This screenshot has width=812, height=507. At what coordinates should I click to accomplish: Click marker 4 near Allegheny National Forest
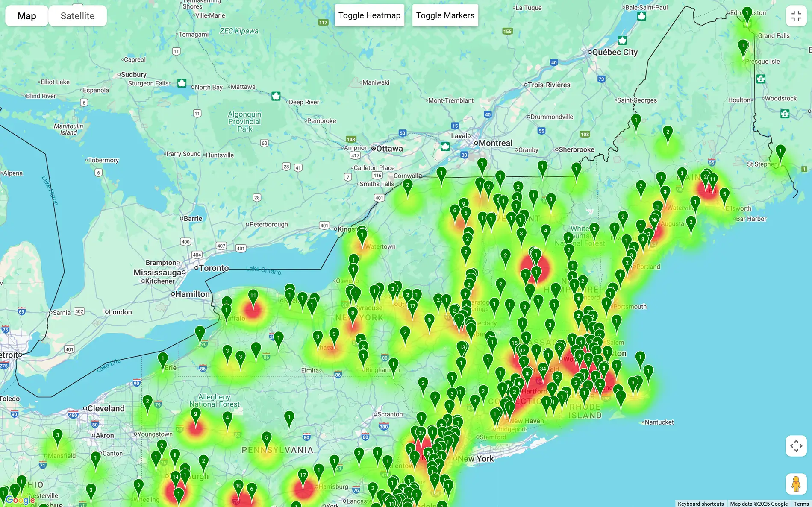point(227,420)
